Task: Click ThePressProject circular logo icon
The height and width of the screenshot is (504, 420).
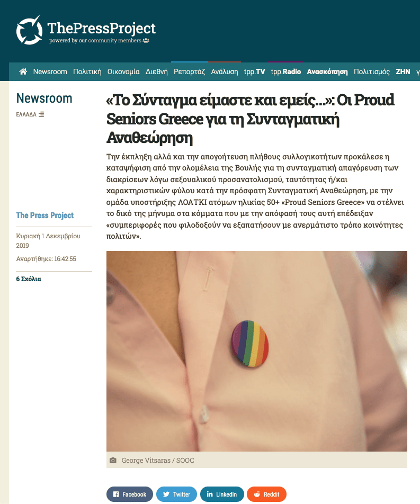Action: tap(29, 30)
